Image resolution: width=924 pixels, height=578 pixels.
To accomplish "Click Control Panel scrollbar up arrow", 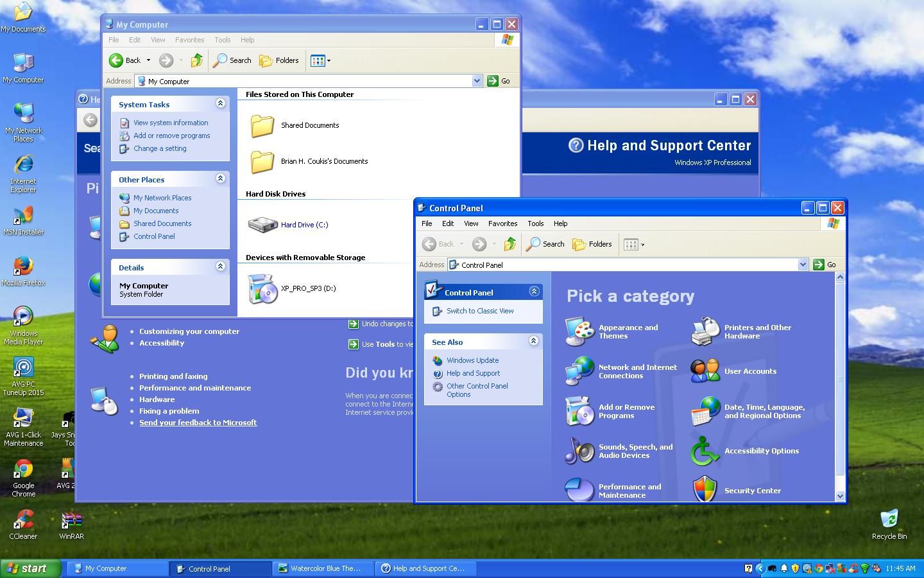I will [x=840, y=277].
